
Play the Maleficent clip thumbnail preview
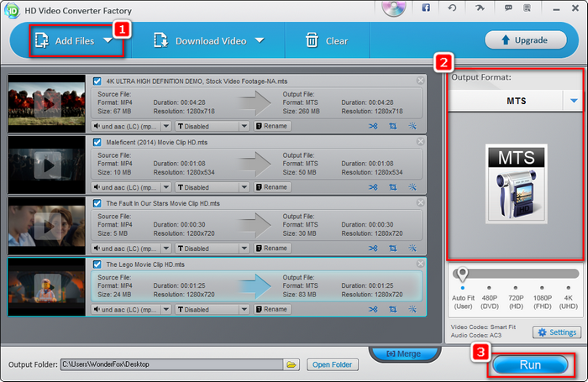tap(48, 165)
